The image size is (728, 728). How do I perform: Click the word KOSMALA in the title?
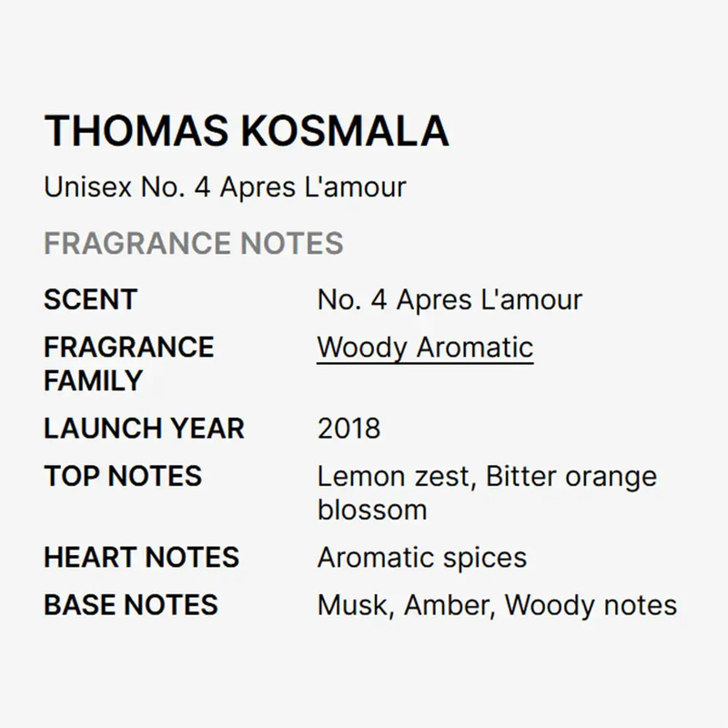click(345, 131)
